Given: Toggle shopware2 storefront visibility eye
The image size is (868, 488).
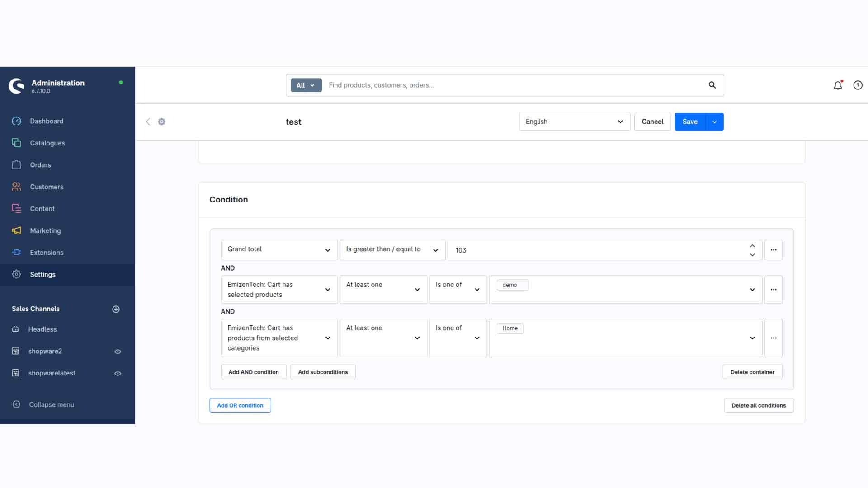Looking at the screenshot, I should click(118, 352).
